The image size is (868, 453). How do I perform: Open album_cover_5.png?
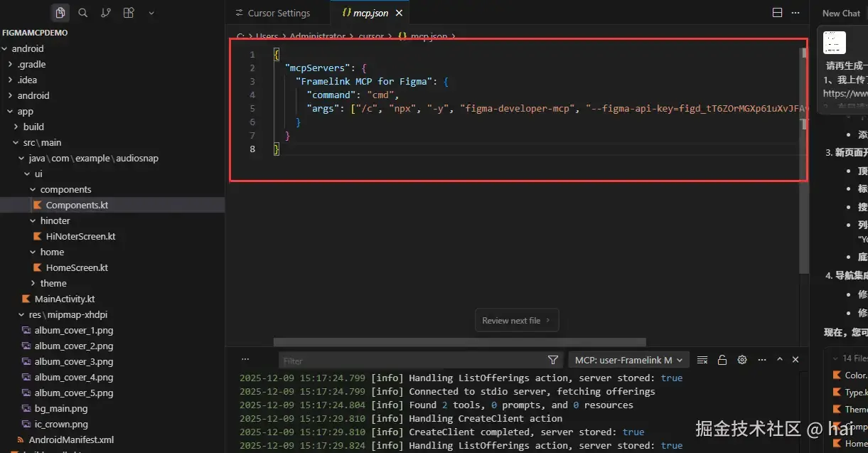pos(74,393)
